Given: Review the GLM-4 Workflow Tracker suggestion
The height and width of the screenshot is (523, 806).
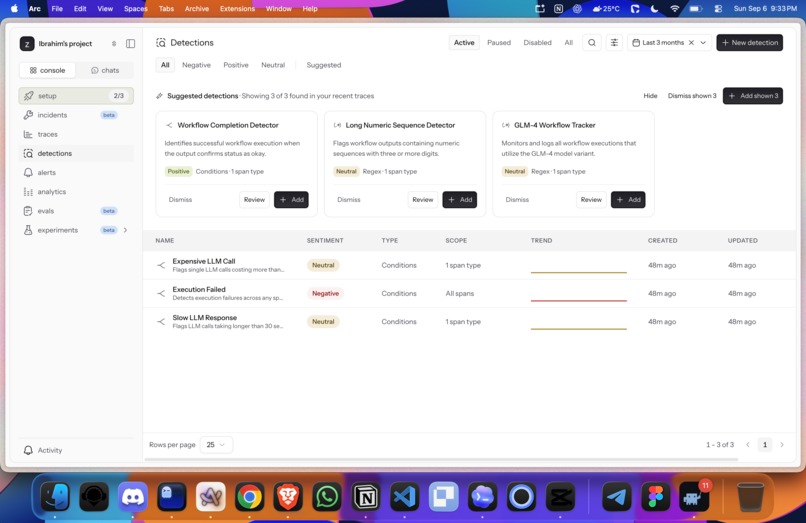Looking at the screenshot, I should [x=591, y=200].
